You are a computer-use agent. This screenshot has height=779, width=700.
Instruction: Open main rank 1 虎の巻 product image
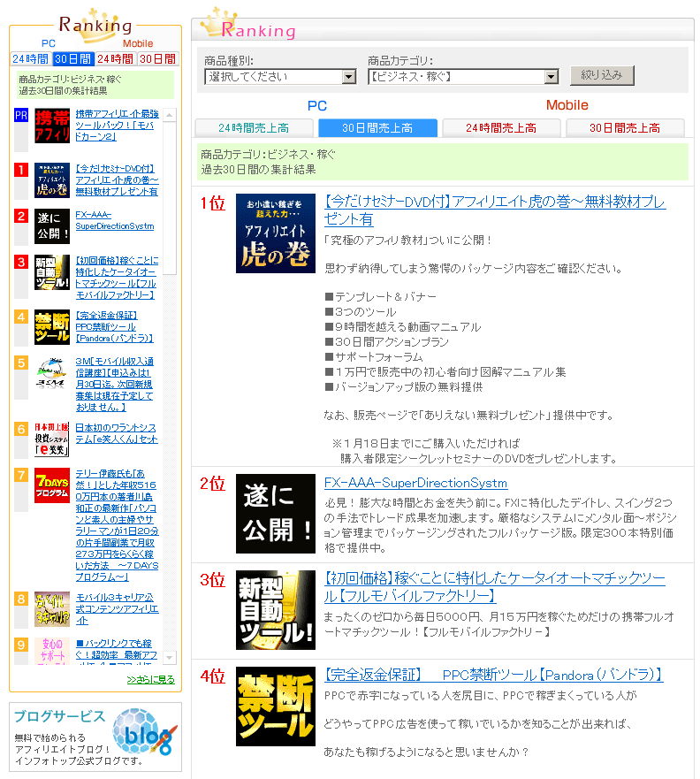tap(276, 233)
